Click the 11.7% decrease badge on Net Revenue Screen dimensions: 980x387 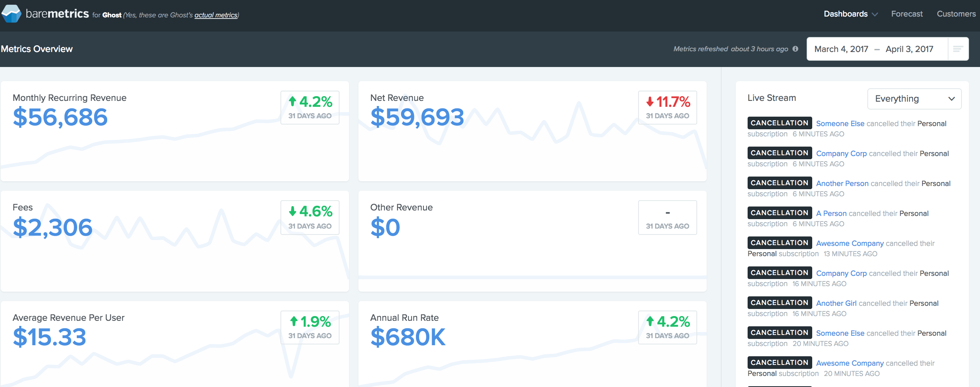pyautogui.click(x=668, y=107)
